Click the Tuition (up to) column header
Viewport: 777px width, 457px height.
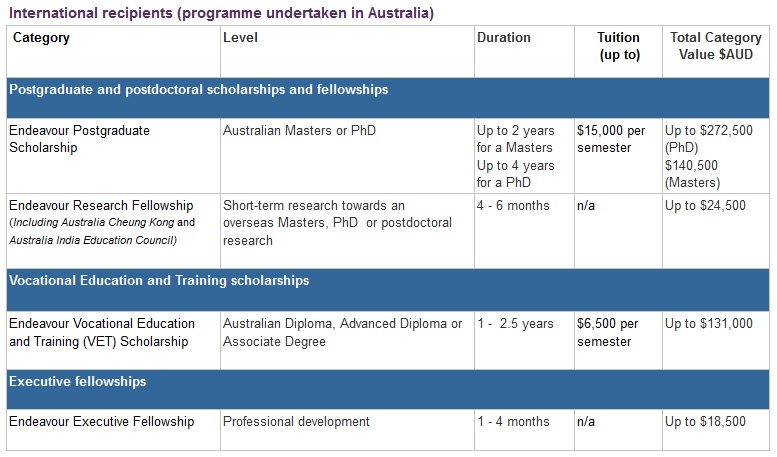[618, 46]
